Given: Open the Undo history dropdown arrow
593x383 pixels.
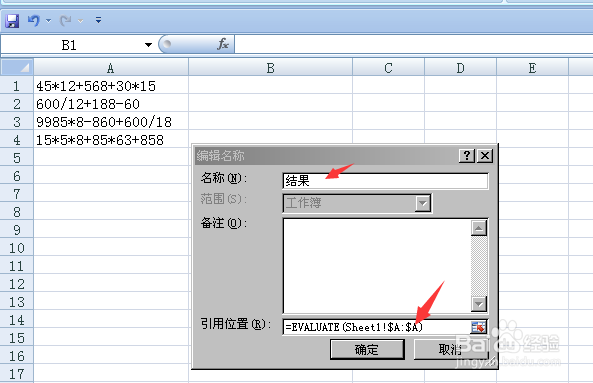Looking at the screenshot, I should click(x=48, y=20).
